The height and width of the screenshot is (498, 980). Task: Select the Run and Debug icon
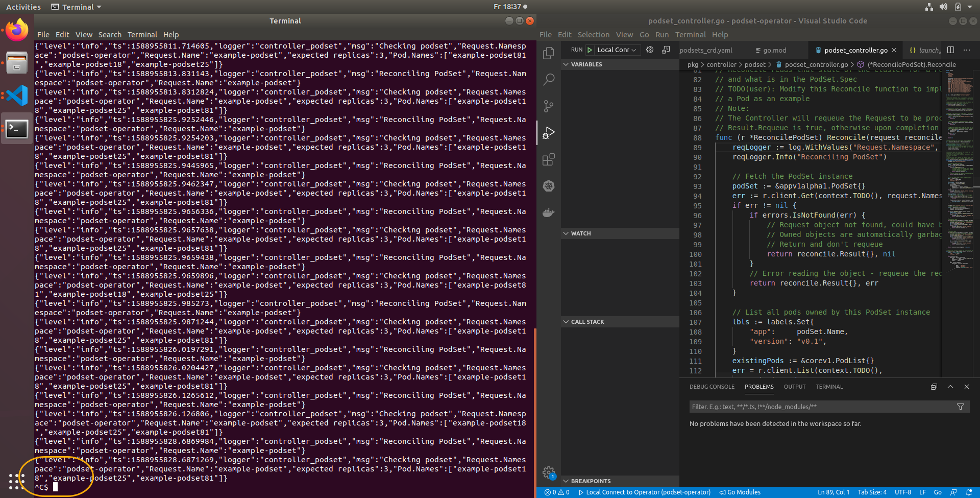(548, 133)
